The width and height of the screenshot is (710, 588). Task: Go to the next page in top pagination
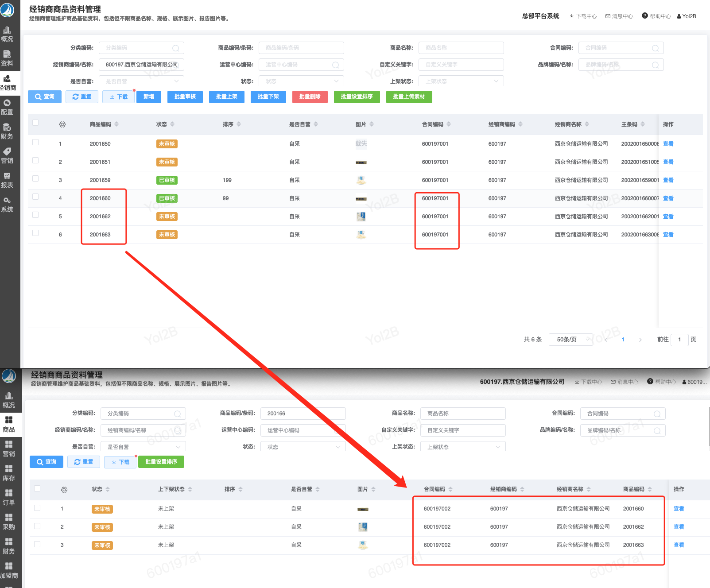(640, 340)
